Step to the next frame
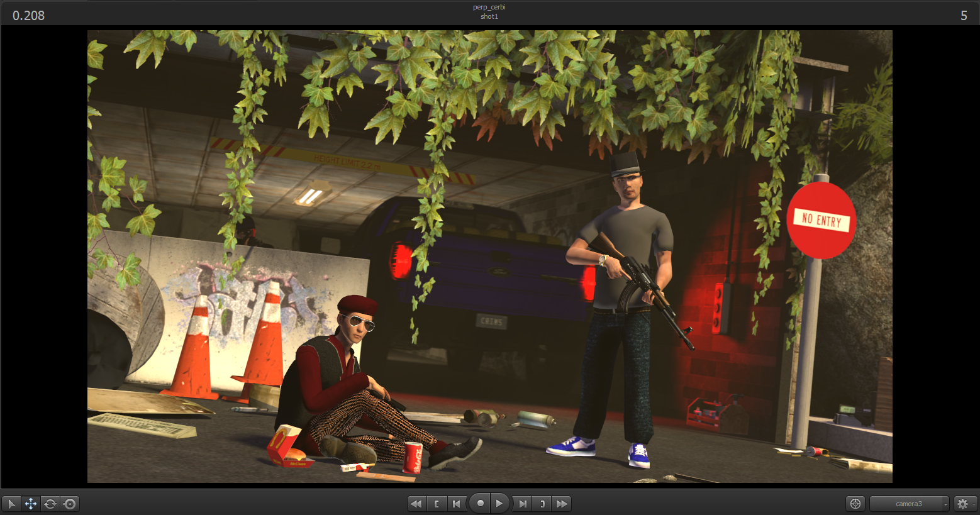 (x=522, y=504)
